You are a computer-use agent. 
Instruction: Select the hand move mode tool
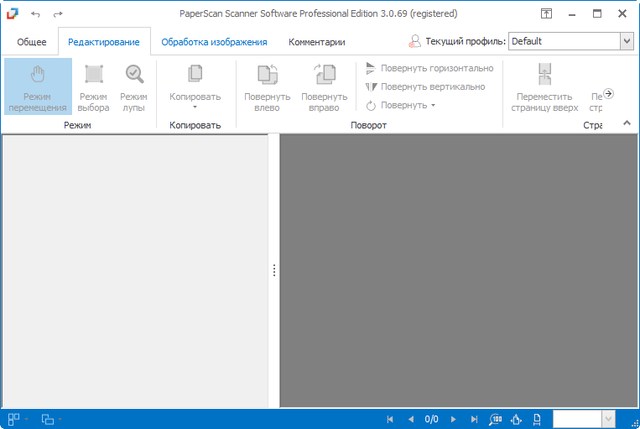pos(37,86)
